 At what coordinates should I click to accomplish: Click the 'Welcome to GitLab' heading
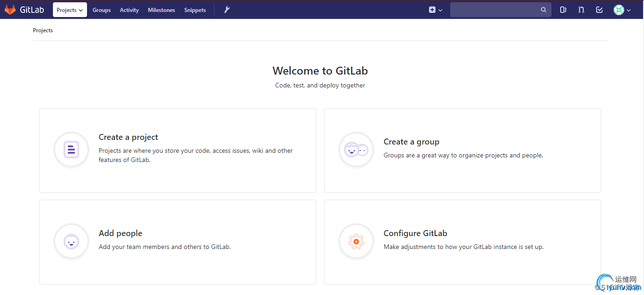(320, 71)
